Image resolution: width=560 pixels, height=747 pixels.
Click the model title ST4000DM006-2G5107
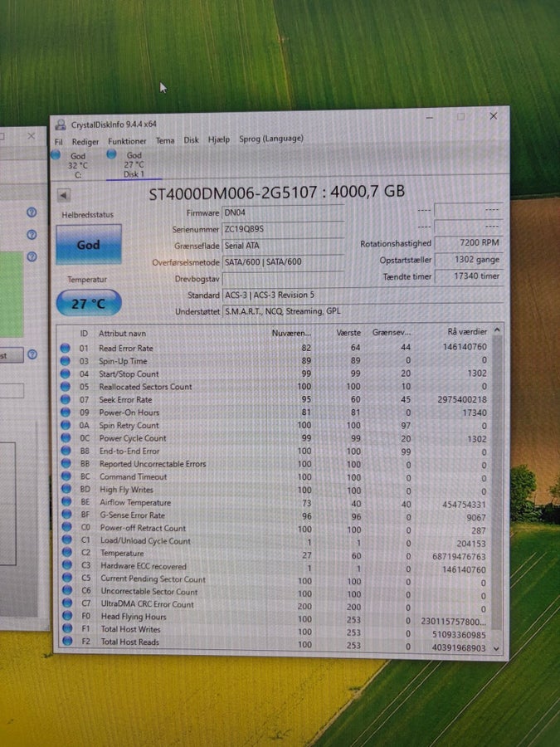pos(233,193)
